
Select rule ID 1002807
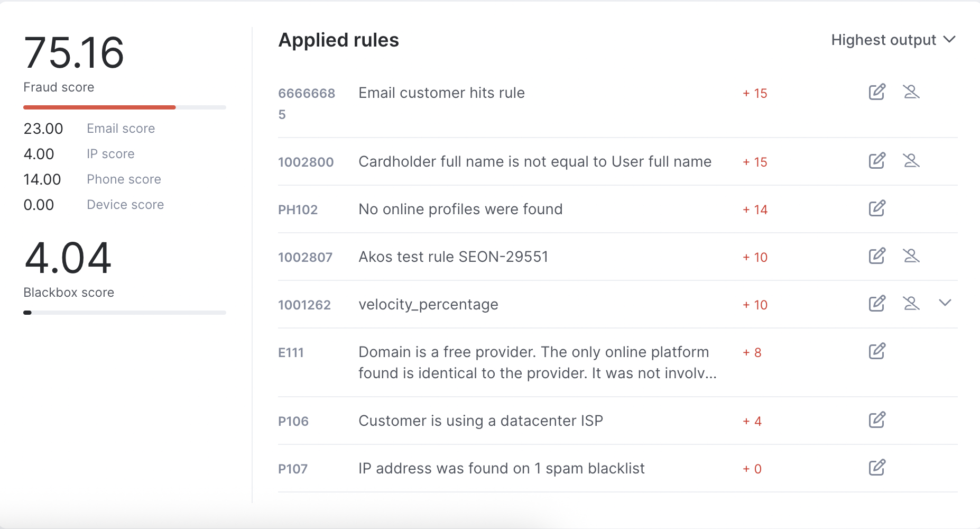tap(306, 257)
